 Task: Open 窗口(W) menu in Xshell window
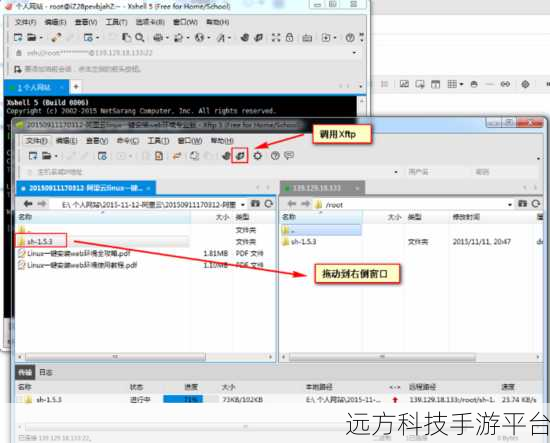(185, 22)
